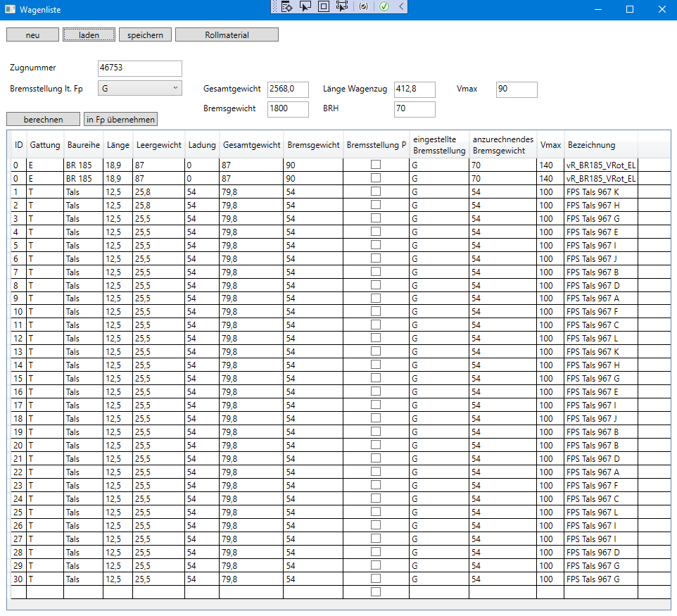Collapse the debug toolbar with chevron

[x=400, y=6]
